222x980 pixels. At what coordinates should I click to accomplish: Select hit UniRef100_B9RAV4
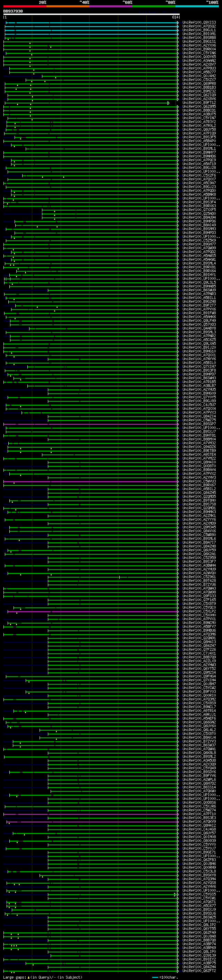click(x=199, y=470)
